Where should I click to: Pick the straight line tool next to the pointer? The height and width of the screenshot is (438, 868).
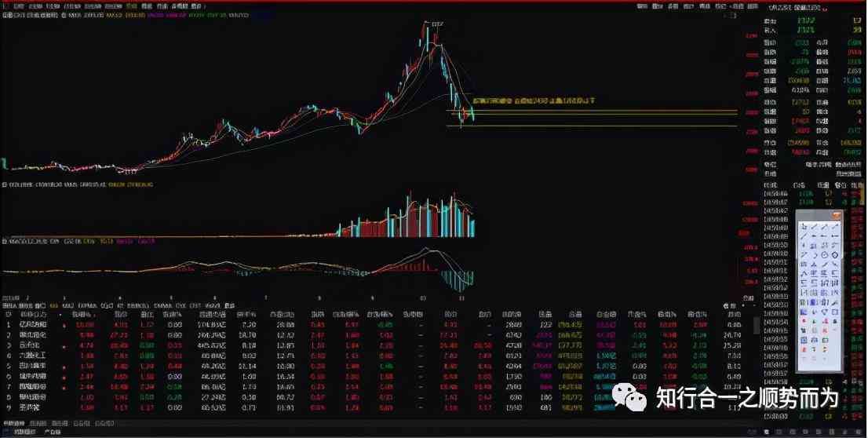click(x=815, y=226)
